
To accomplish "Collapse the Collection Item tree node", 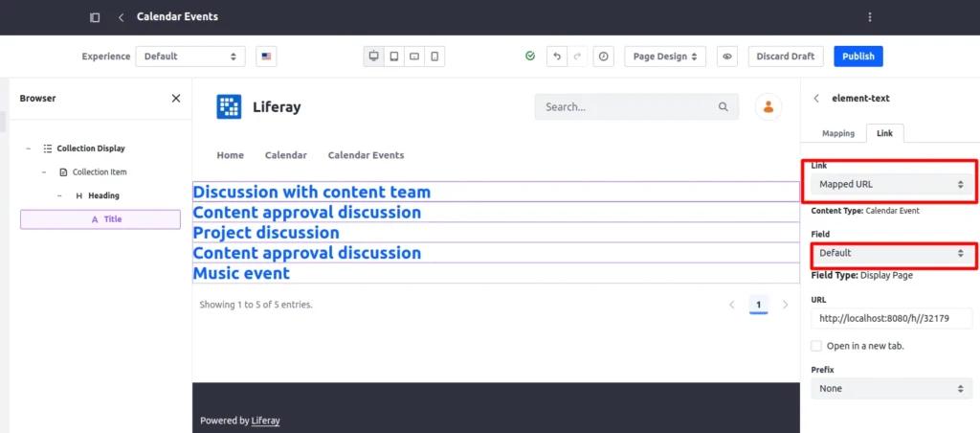I will [x=44, y=172].
